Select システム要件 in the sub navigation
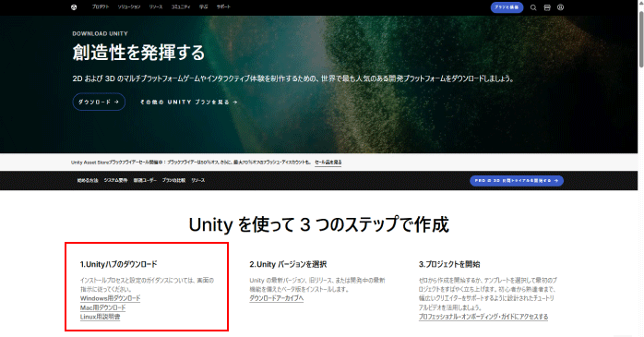 coord(115,180)
